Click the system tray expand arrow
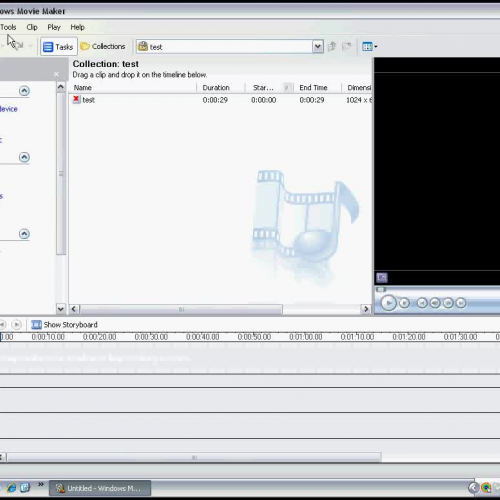The width and height of the screenshot is (500, 500). point(473,488)
